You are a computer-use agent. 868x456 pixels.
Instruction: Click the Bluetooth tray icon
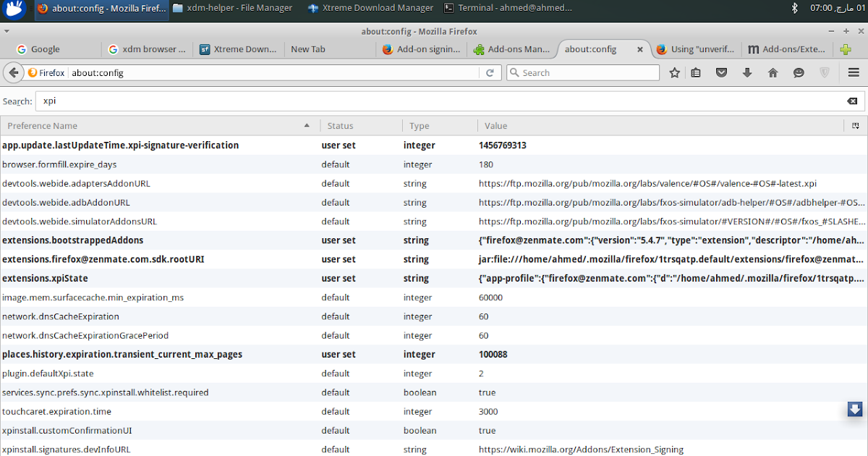point(794,8)
